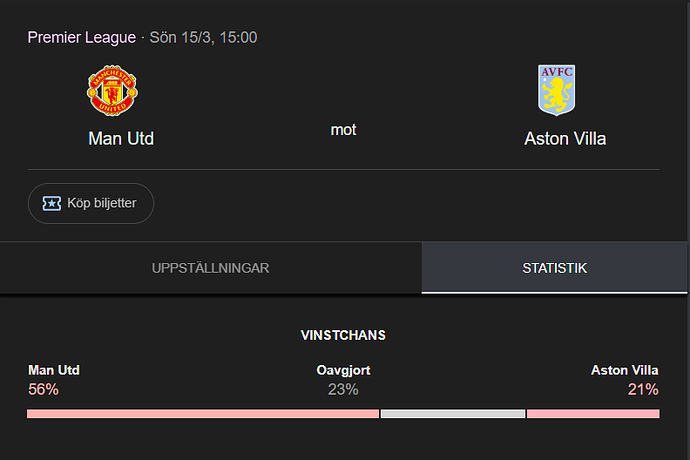Open the Premier League link
The height and width of the screenshot is (460, 690).
81,37
